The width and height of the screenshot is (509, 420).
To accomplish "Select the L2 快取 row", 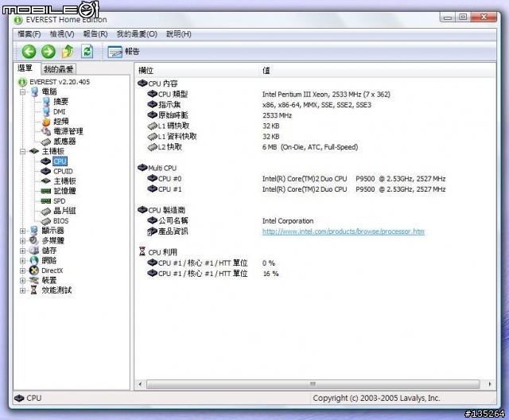I will [x=169, y=146].
